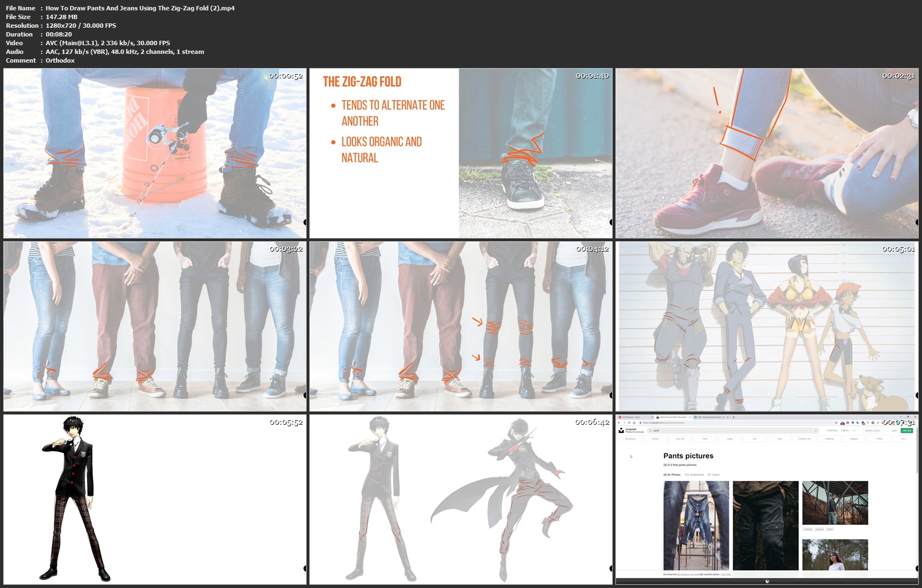This screenshot has width=922, height=588.
Task: Open the single plaid-pants character frame
Action: (155, 499)
